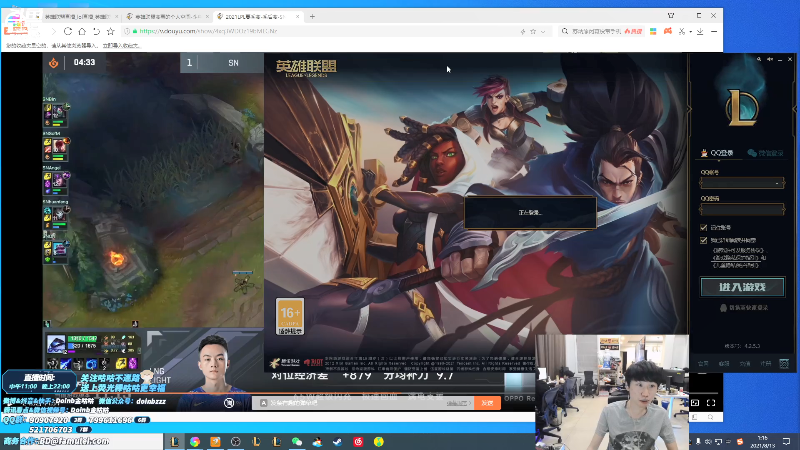
Task: Click the lightning icon in address bar
Action: [523, 31]
